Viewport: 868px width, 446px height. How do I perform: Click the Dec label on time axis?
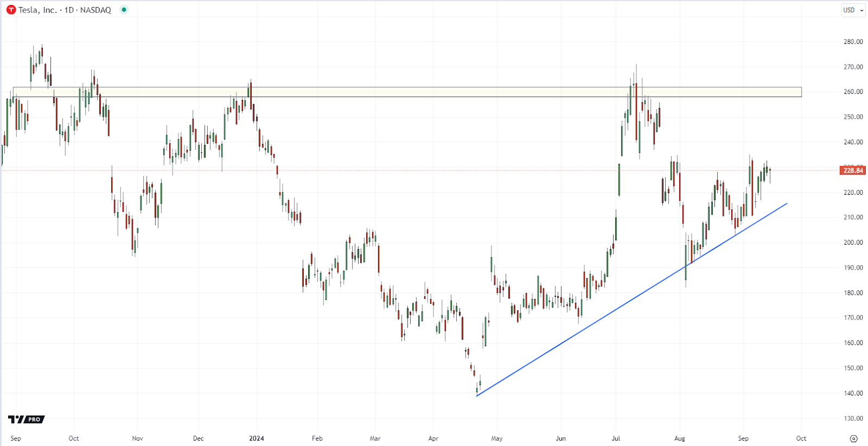pyautogui.click(x=199, y=438)
